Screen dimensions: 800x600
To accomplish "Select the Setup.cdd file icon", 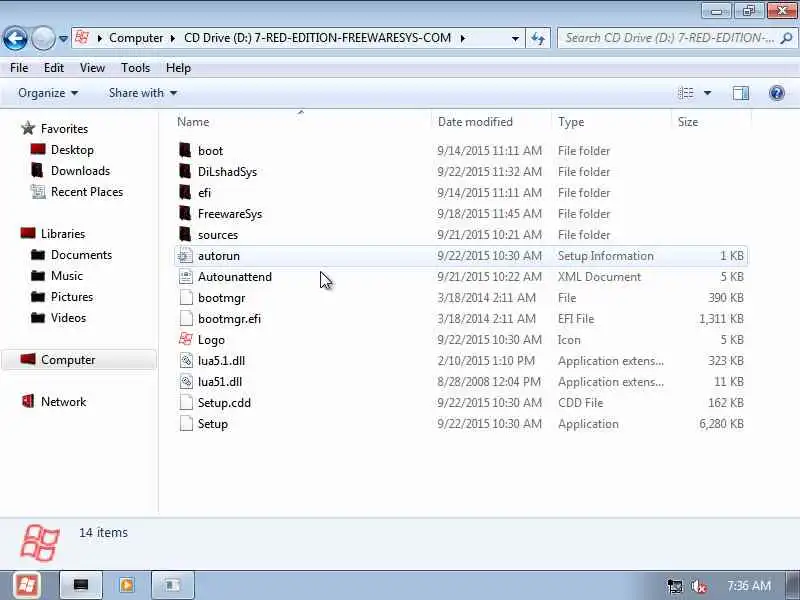I will (186, 403).
